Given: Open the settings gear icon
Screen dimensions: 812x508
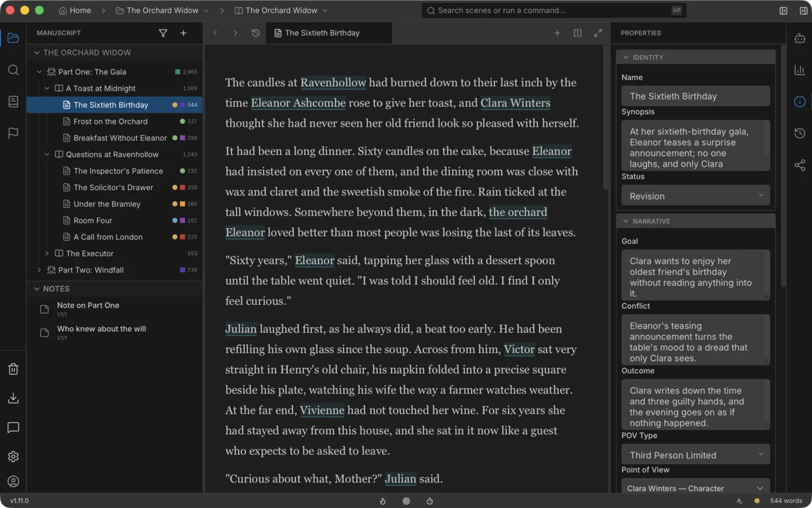Looking at the screenshot, I should point(13,457).
